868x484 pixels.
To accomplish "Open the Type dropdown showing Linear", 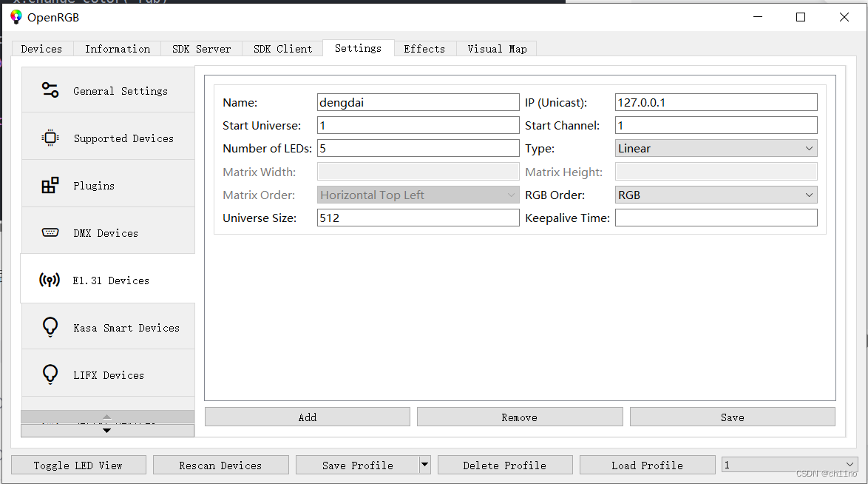I will pyautogui.click(x=716, y=149).
